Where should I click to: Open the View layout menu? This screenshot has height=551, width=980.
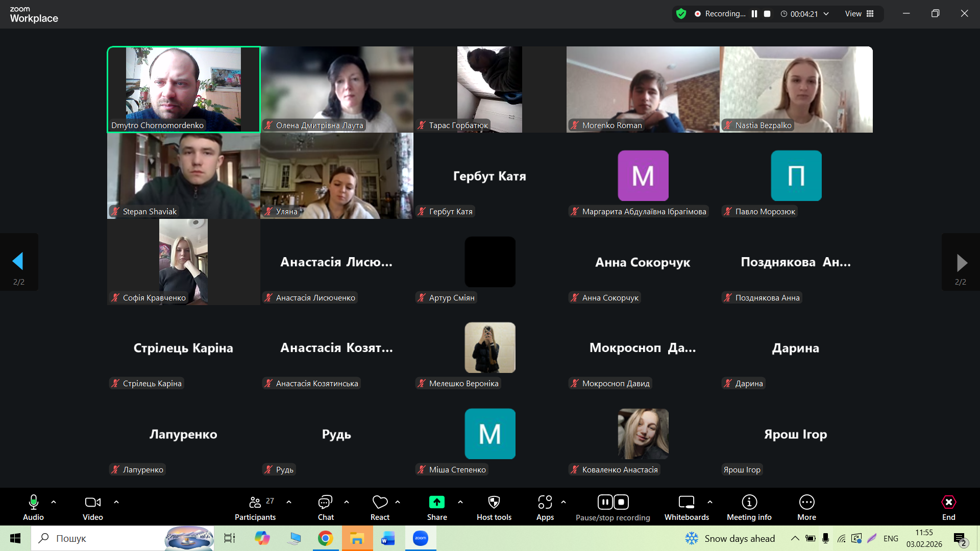coord(860,14)
